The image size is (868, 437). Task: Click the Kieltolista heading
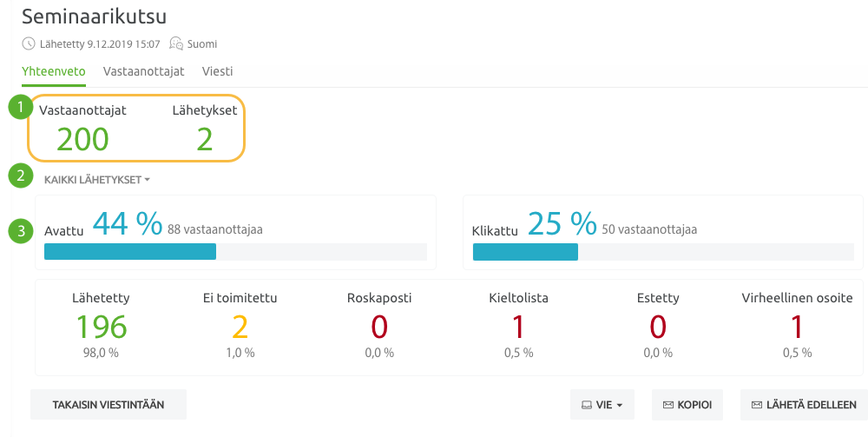click(519, 298)
